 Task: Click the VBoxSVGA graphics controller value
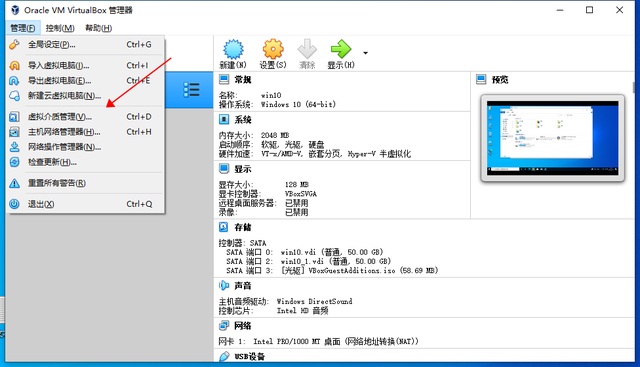pos(301,194)
